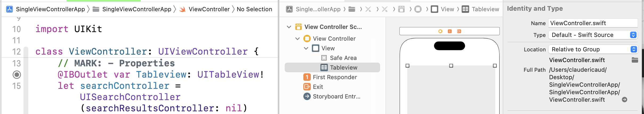This screenshot has height=114, width=644.
Task: Select Safe Area in the outline
Action: tap(343, 58)
